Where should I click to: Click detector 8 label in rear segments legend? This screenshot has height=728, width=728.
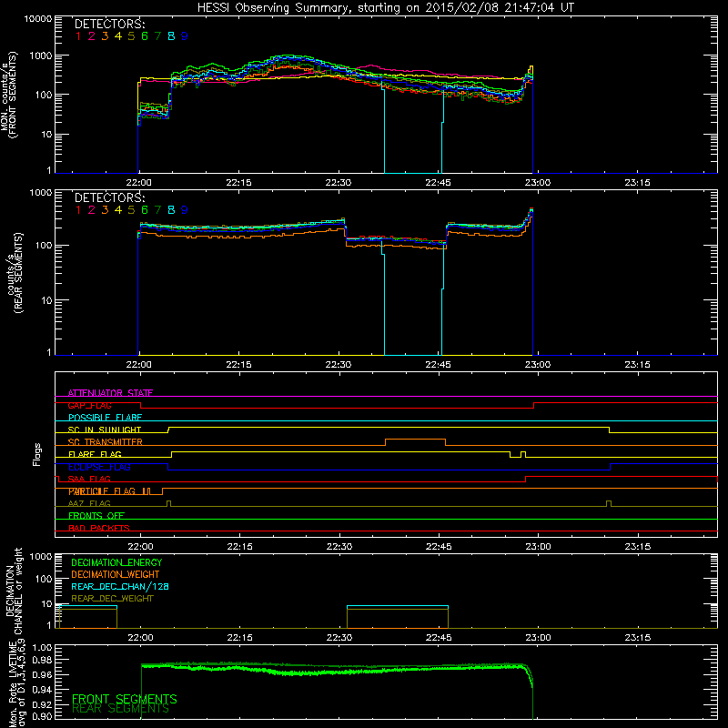[x=171, y=210]
